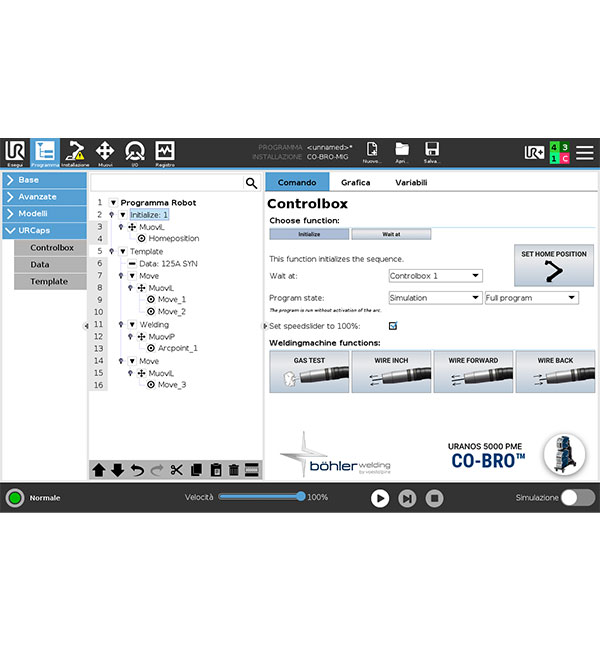The width and height of the screenshot is (600, 650).
Task: Click the WIRE INCH button
Action: click(391, 371)
